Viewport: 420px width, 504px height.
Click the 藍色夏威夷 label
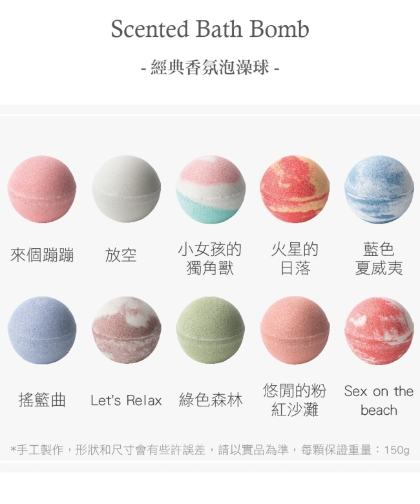[379, 258]
